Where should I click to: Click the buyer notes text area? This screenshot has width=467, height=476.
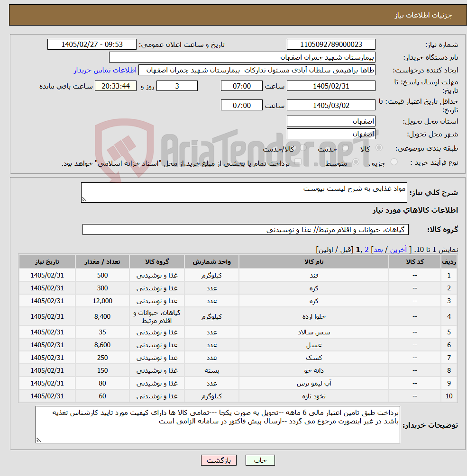pos(218,424)
